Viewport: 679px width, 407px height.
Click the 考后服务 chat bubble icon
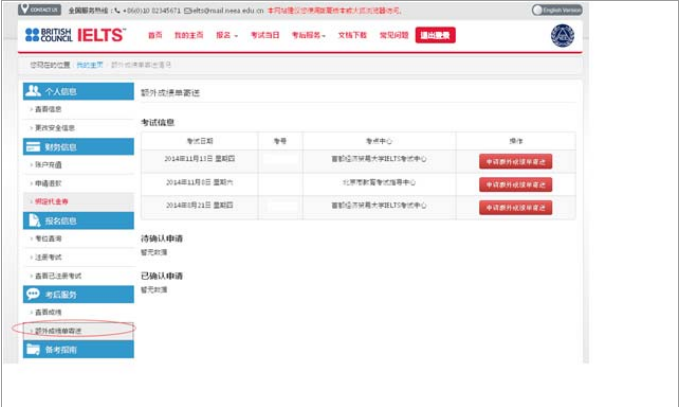pos(34,295)
